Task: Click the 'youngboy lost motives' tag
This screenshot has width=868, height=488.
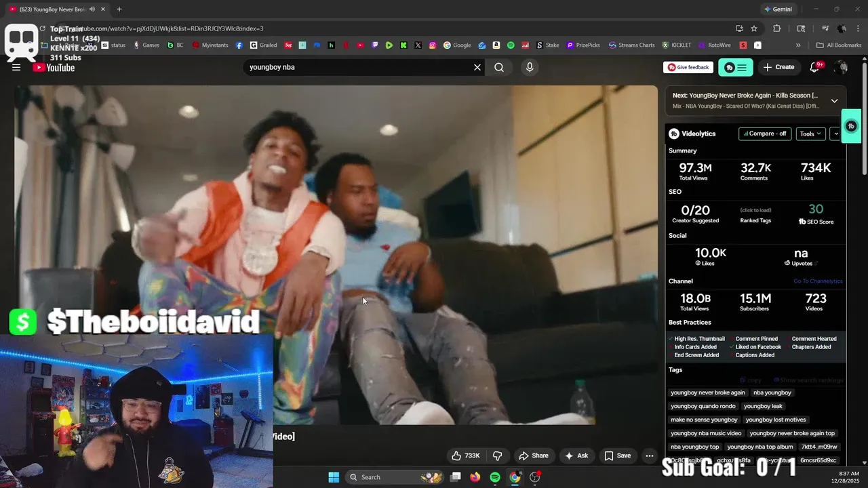Action: tap(776, 420)
